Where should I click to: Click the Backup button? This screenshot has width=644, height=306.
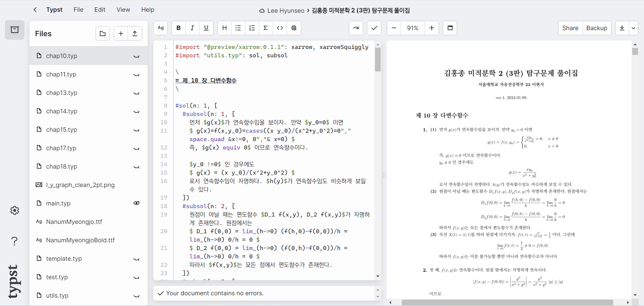597,28
